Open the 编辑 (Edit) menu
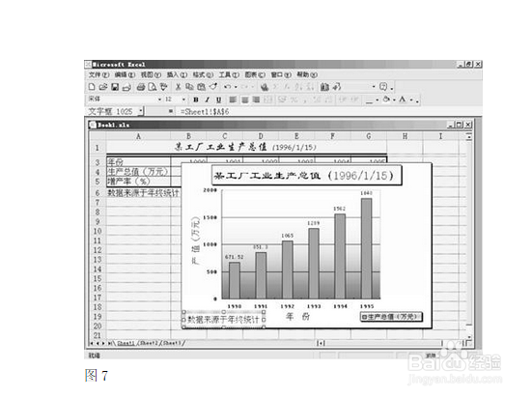Viewport: 532px width, 398px height. (x=125, y=74)
